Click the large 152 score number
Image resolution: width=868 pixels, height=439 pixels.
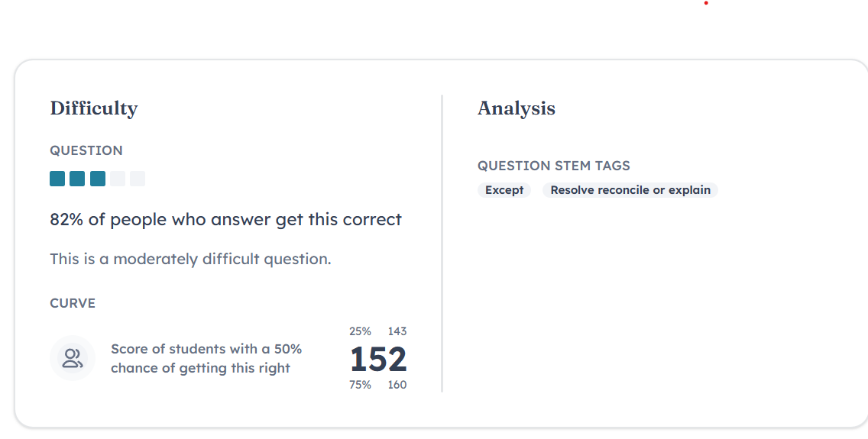tap(378, 359)
